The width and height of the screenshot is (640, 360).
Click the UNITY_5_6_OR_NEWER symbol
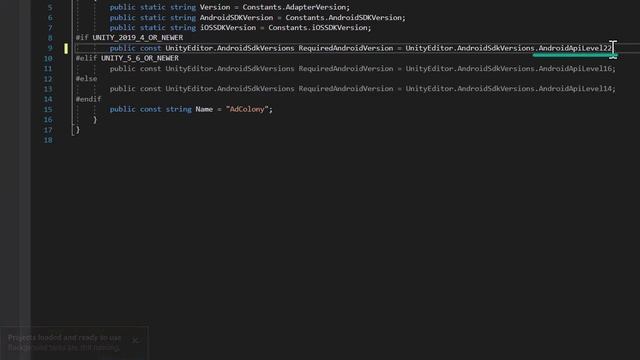tap(140, 58)
